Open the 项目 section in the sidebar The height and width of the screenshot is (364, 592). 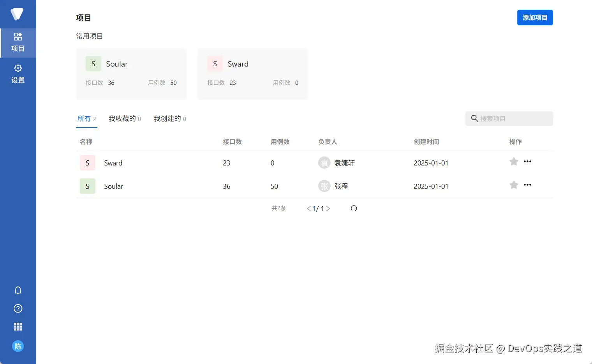point(18,43)
